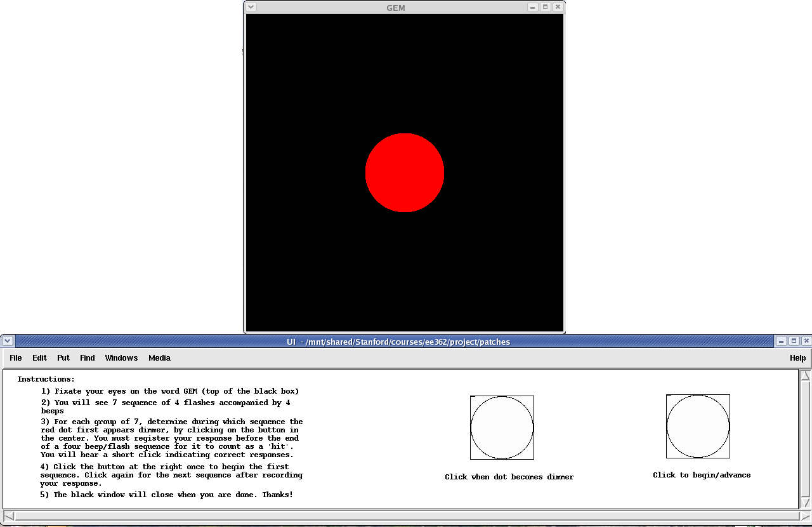
Task: Open the Put menu
Action: pos(63,358)
